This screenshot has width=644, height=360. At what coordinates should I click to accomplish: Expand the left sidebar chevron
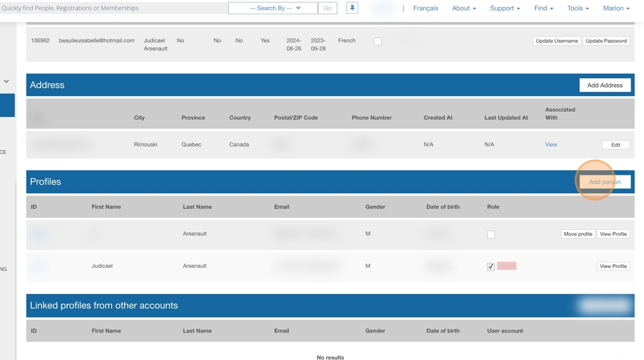(6, 82)
